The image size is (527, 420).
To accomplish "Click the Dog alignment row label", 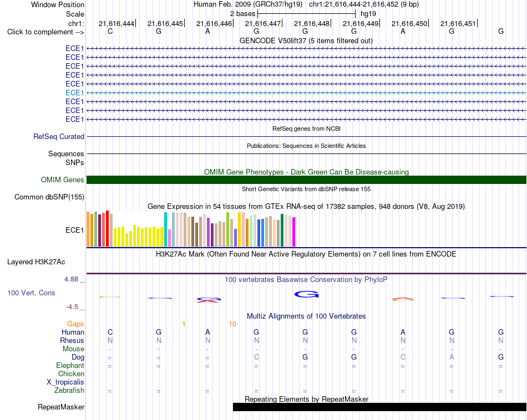I will tap(78, 357).
